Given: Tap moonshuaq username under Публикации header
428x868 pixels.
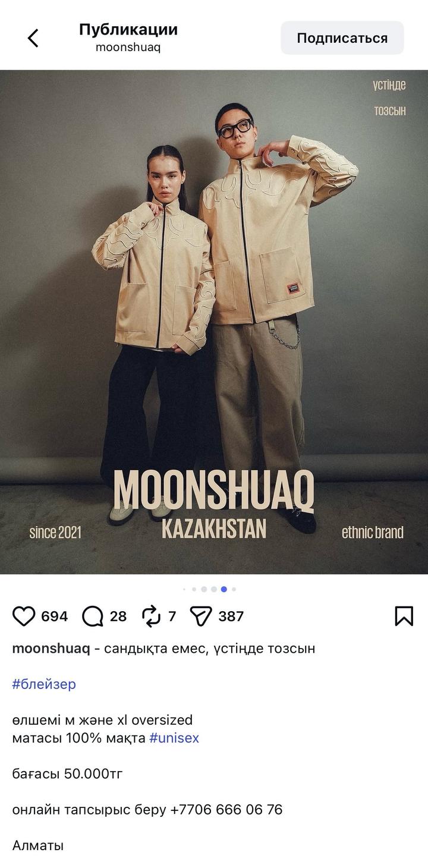Looking at the screenshot, I should click(128, 48).
